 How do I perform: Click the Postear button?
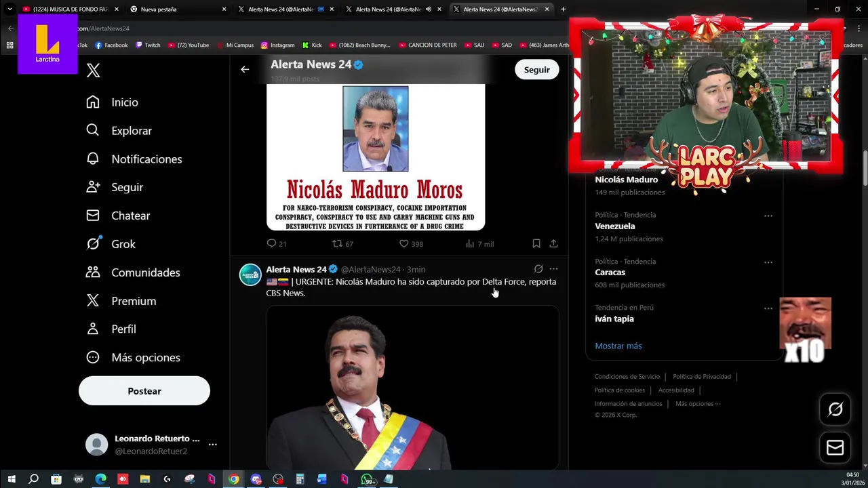[x=144, y=391]
